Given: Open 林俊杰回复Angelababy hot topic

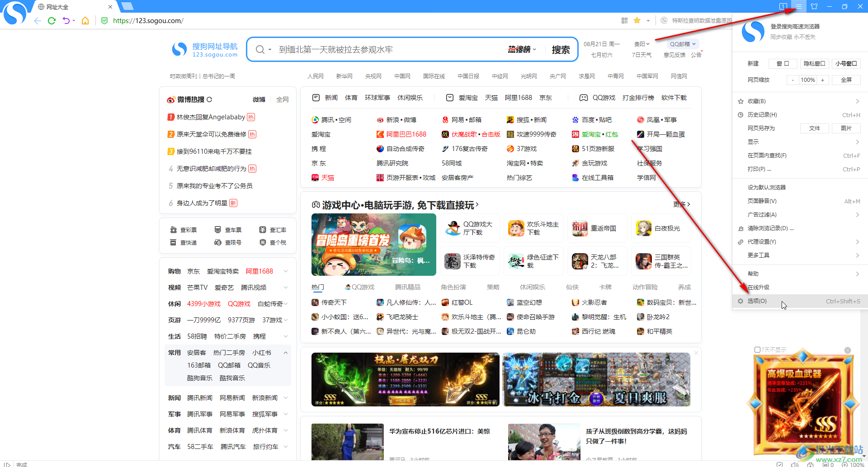Looking at the screenshot, I should 211,117.
